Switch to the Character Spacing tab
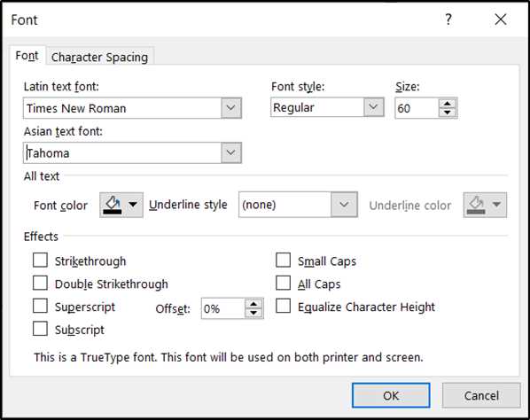The width and height of the screenshot is (530, 420). pos(100,57)
